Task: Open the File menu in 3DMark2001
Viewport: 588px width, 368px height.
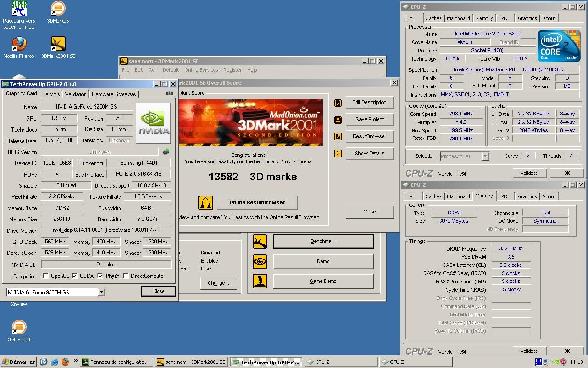Action: coord(125,70)
